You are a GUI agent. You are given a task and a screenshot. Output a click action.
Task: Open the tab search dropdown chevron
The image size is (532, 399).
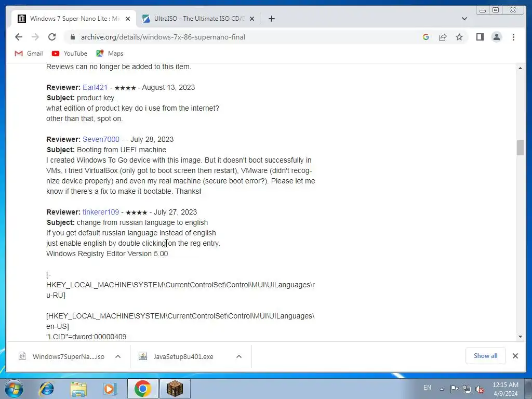point(464,19)
